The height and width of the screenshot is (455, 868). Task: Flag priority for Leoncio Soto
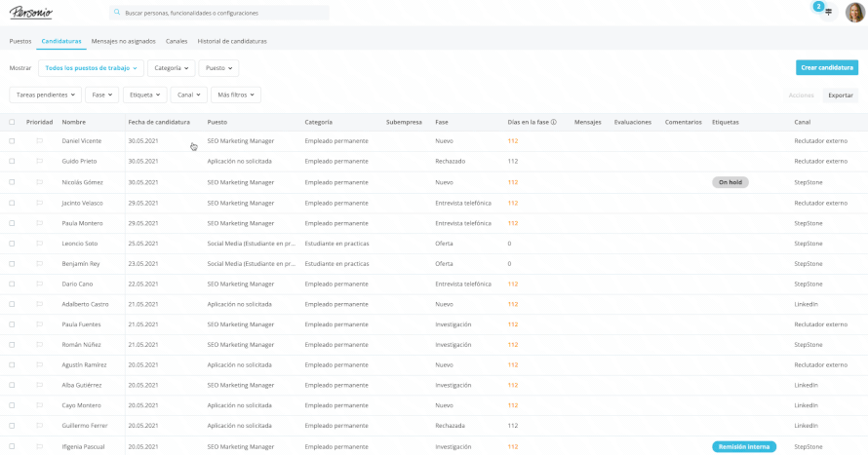[40, 244]
